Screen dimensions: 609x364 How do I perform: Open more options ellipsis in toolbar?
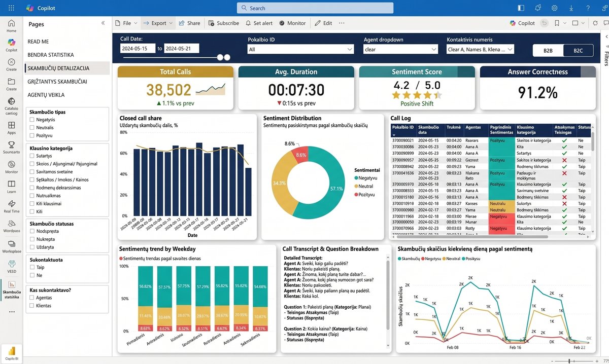(x=342, y=23)
